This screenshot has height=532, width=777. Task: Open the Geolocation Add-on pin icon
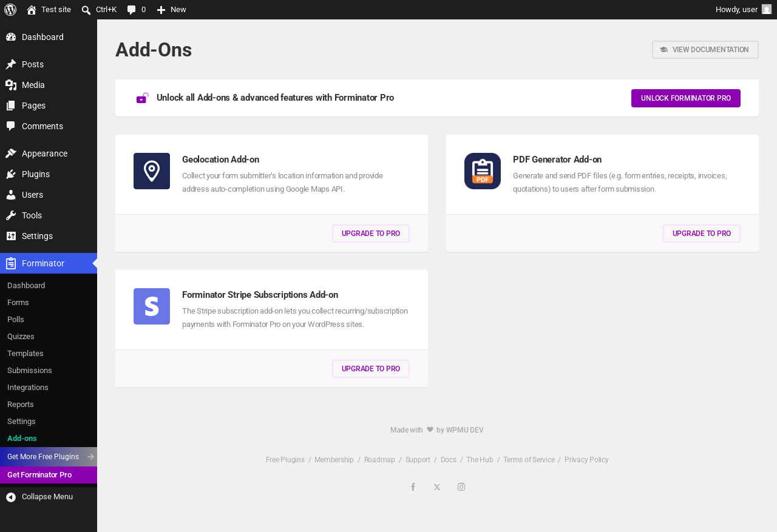(x=152, y=171)
